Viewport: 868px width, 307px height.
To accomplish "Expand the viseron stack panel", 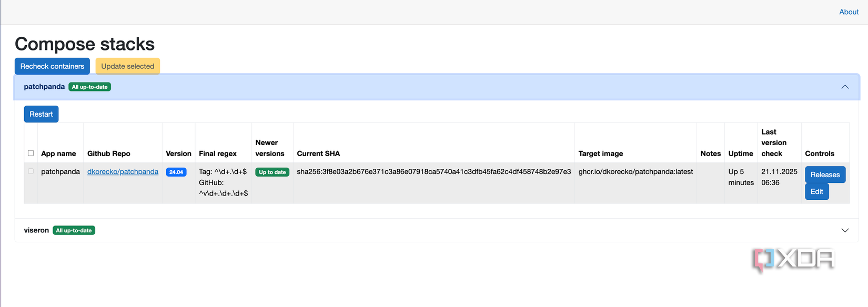I will [845, 230].
